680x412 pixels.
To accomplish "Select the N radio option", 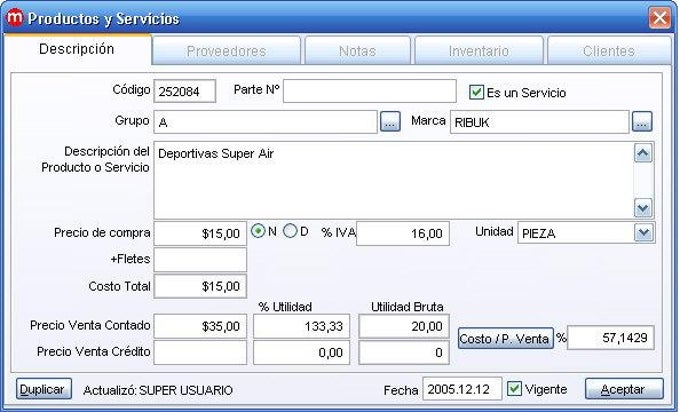I will 258,231.
